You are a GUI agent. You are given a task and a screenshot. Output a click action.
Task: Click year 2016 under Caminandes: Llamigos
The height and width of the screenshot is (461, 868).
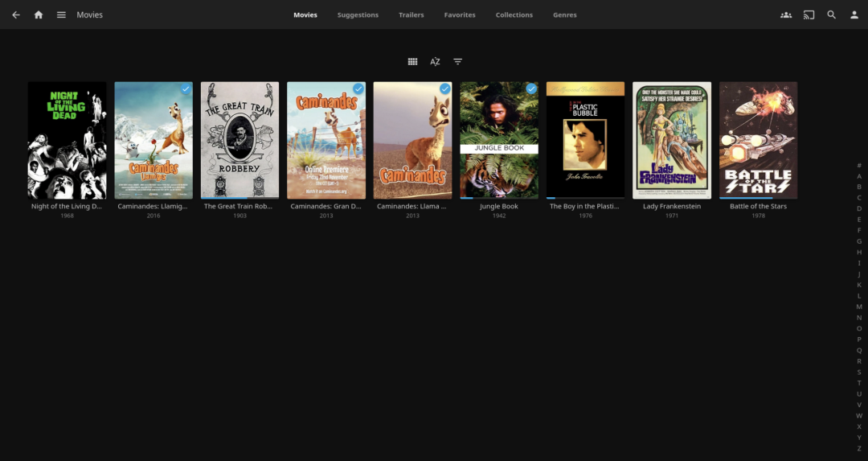[154, 216]
